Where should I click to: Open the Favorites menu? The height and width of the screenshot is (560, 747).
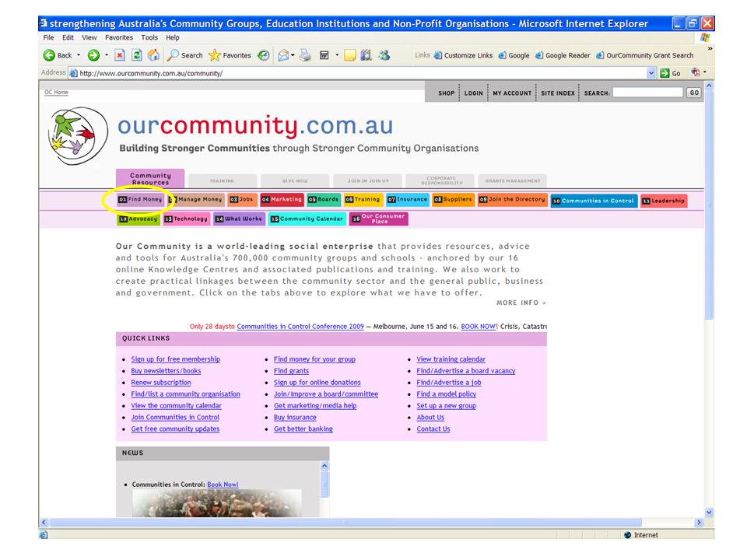pos(119,37)
